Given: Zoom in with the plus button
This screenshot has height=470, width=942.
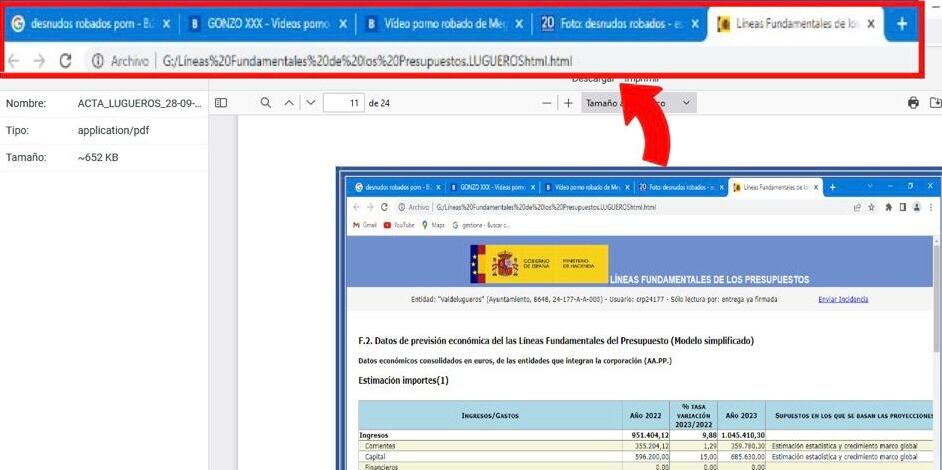Looking at the screenshot, I should coord(568,103).
